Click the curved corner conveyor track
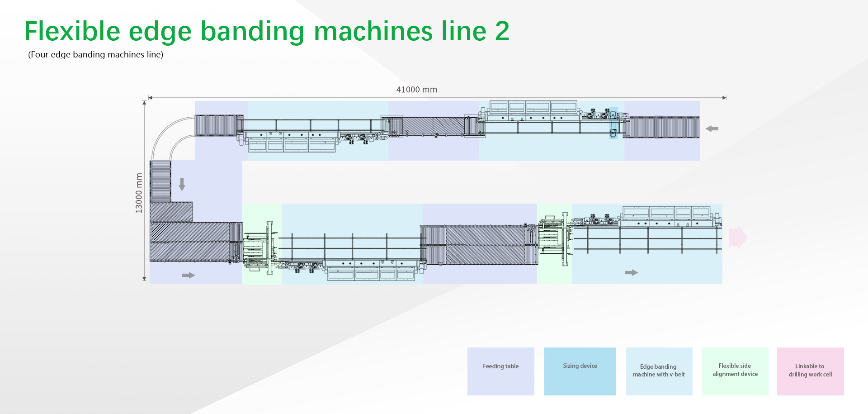Image resolution: width=868 pixels, height=414 pixels. click(x=172, y=136)
